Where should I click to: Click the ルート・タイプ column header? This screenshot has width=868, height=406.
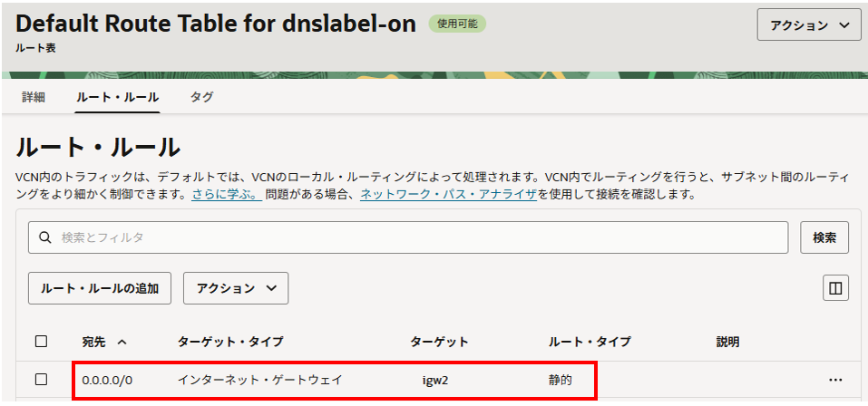[x=590, y=343]
